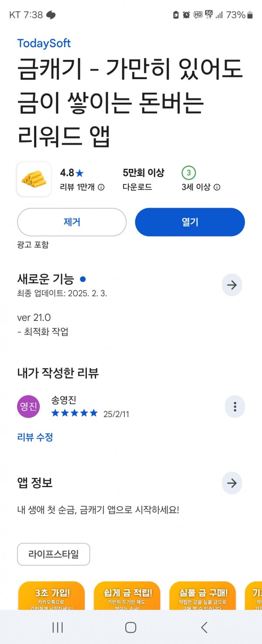Tap the 리뷰 수정 edit review link

click(35, 437)
